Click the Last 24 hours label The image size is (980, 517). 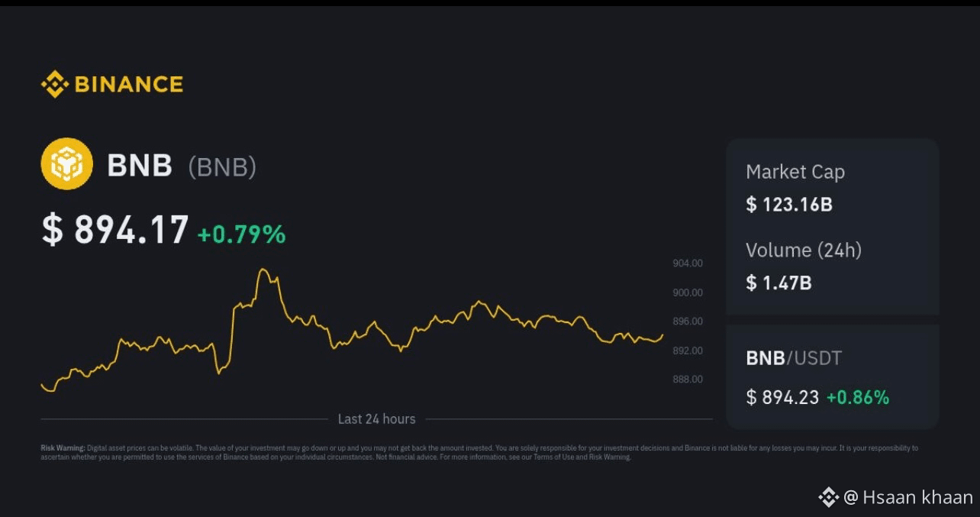click(377, 418)
